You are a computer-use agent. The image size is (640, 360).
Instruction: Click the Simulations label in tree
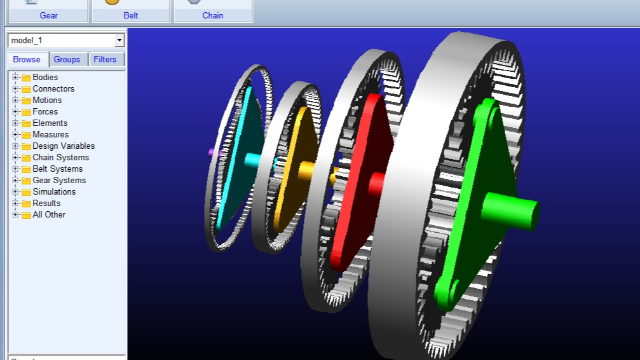click(54, 191)
